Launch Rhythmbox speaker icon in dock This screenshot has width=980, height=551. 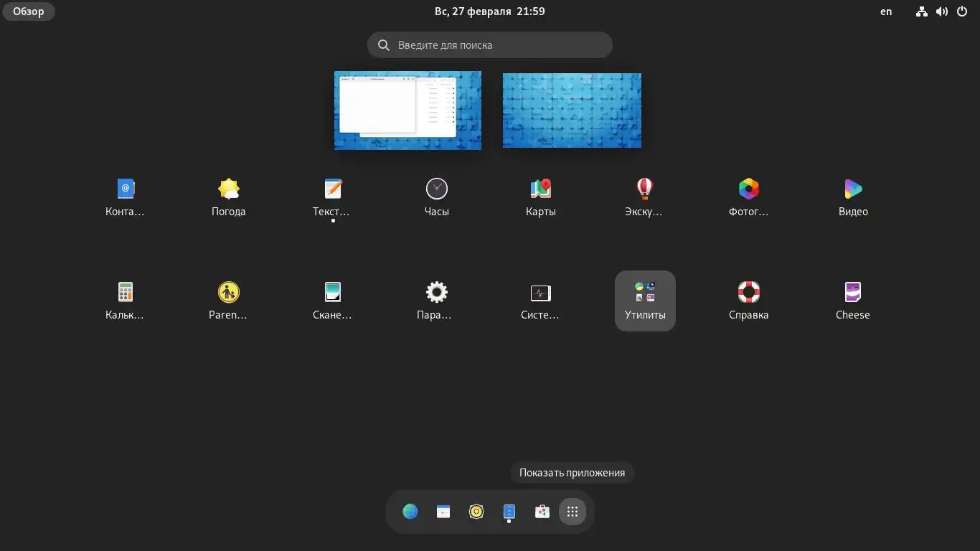tap(476, 512)
